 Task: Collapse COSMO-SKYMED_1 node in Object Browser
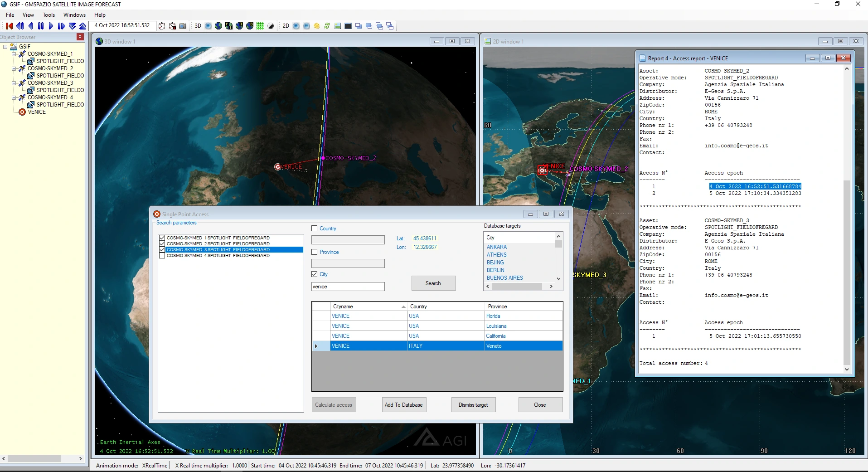point(14,54)
